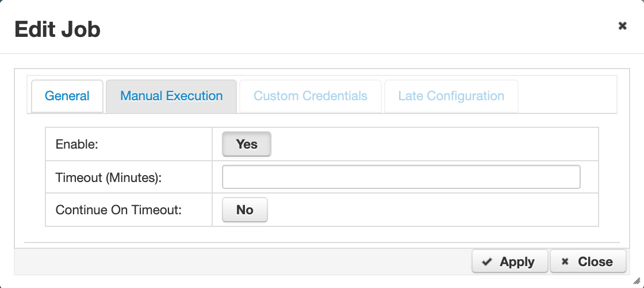The width and height of the screenshot is (644, 288).
Task: Click the Close button in the footer
Action: coord(588,262)
